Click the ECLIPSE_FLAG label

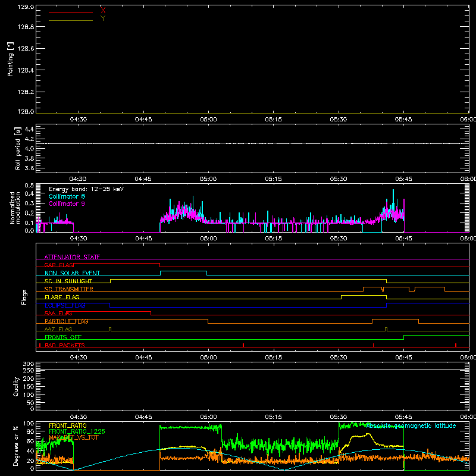tap(65, 305)
